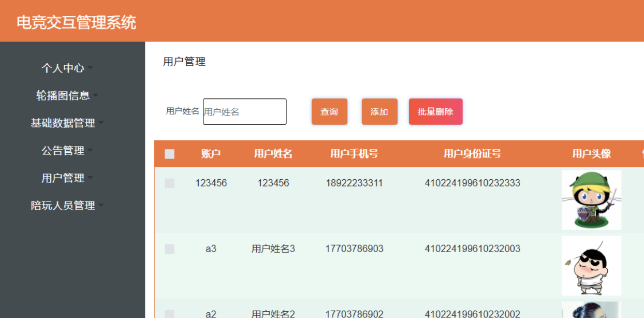Click the 批量删除 button

pos(435,111)
